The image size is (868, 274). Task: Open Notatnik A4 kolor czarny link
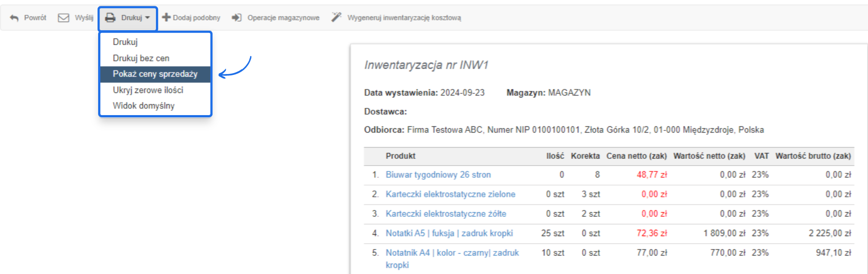click(452, 259)
